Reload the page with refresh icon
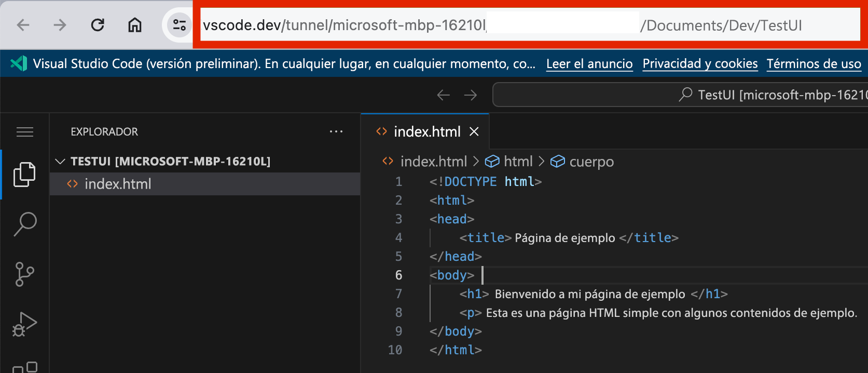 [x=98, y=25]
